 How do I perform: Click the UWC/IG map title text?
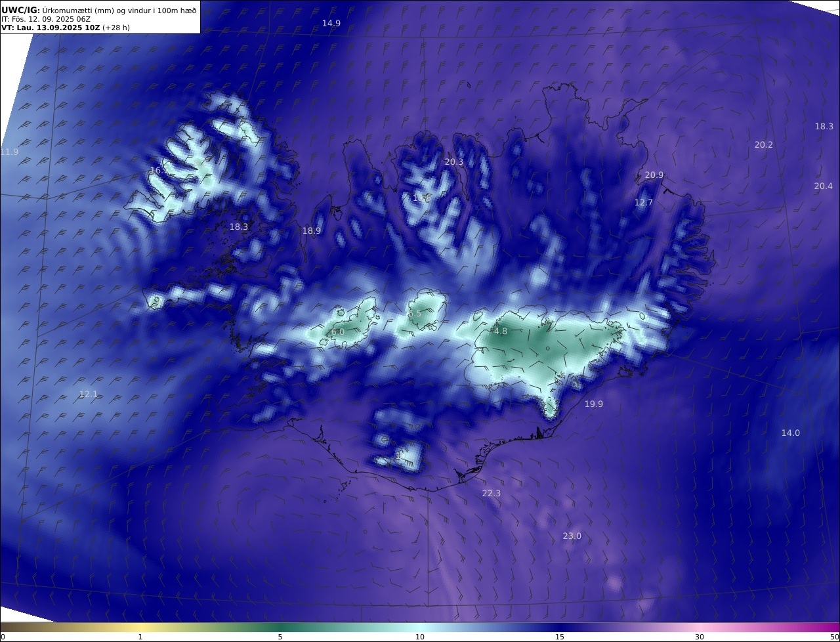pos(98,10)
